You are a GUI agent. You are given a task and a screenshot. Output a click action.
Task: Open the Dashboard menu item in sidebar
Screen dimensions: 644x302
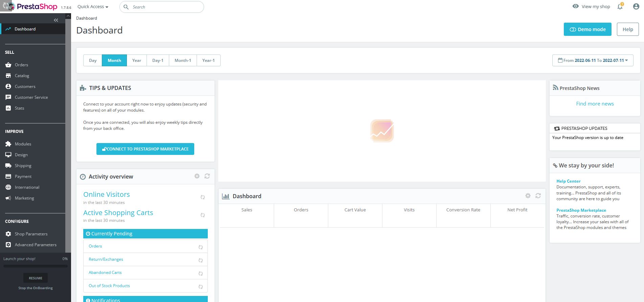coord(33,29)
